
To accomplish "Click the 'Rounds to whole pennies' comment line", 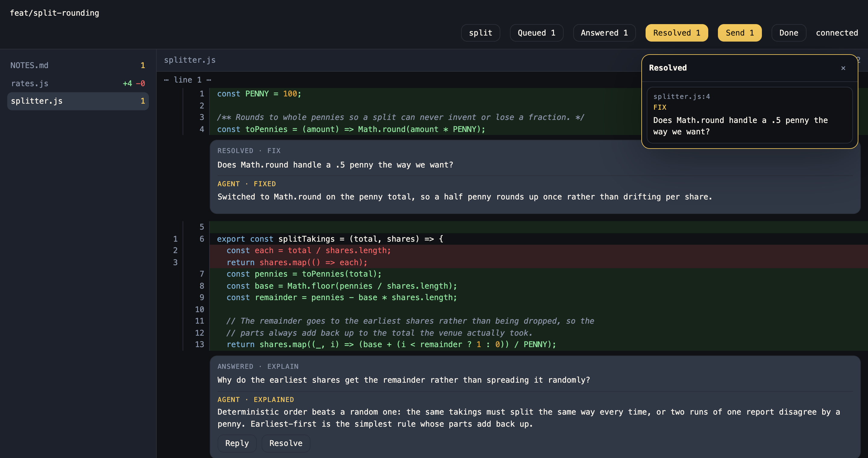I will click(x=400, y=117).
